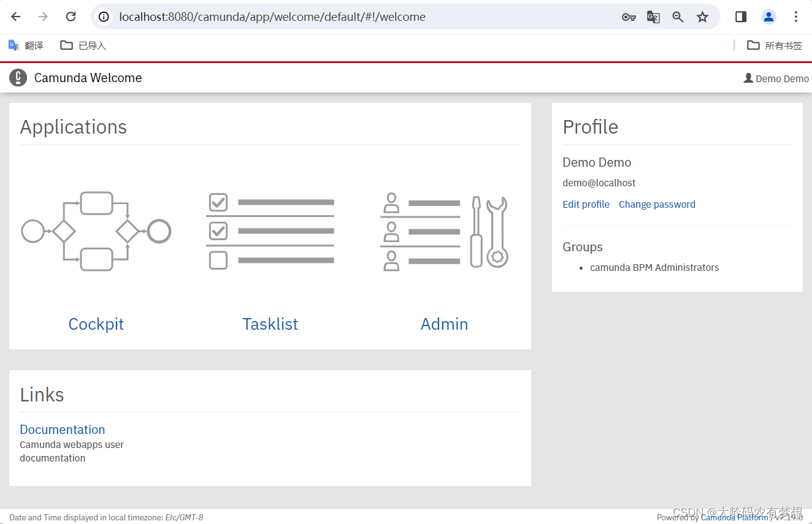Click the Camunda webapps user documentation text
812x524 pixels.
[72, 451]
